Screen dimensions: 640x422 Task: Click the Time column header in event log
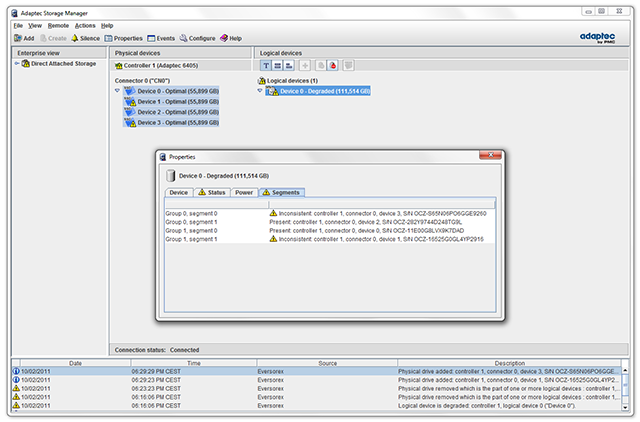pos(194,363)
